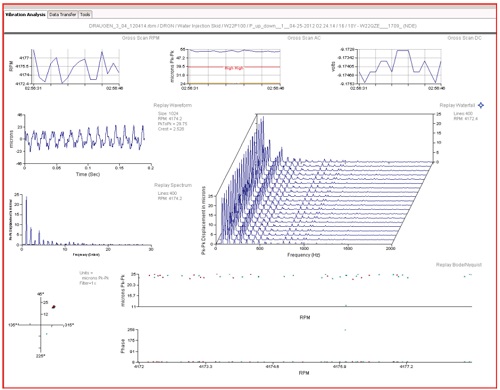Select the Bode Phase plot

coord(305,346)
